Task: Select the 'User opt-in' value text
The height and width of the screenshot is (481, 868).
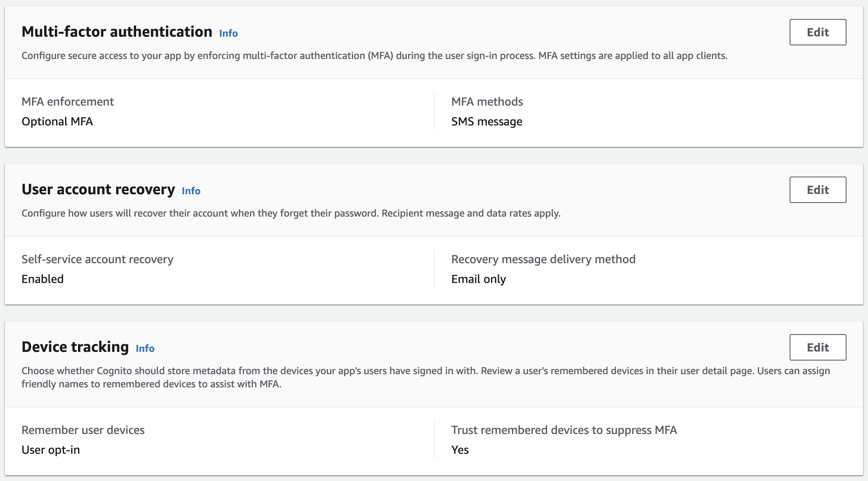Action: 51,450
